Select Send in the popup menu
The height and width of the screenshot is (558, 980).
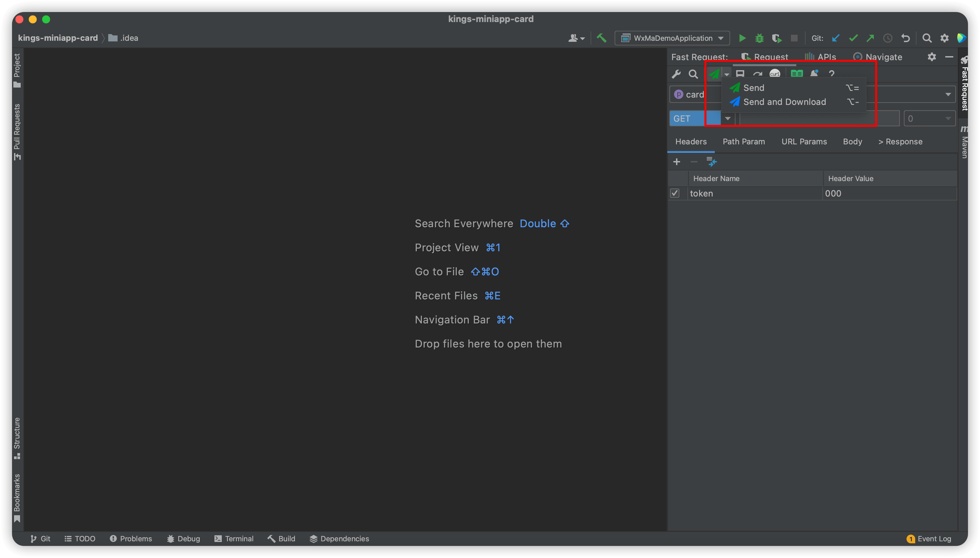click(754, 88)
